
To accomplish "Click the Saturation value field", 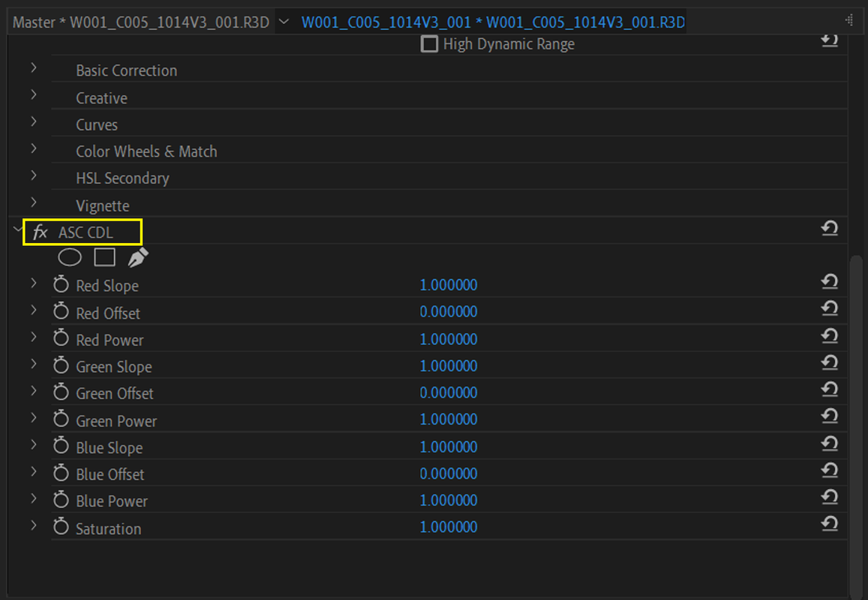I will (449, 527).
